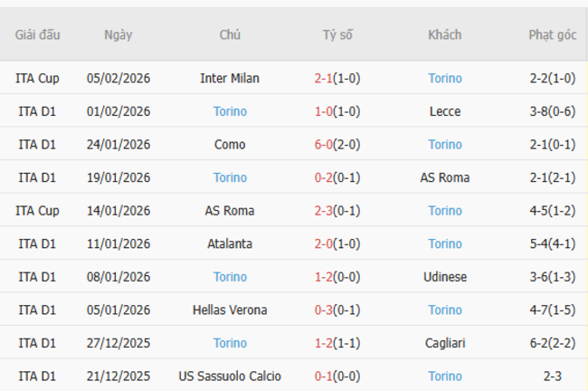Click the Atalanta team name
588x391 pixels.
pos(230,244)
